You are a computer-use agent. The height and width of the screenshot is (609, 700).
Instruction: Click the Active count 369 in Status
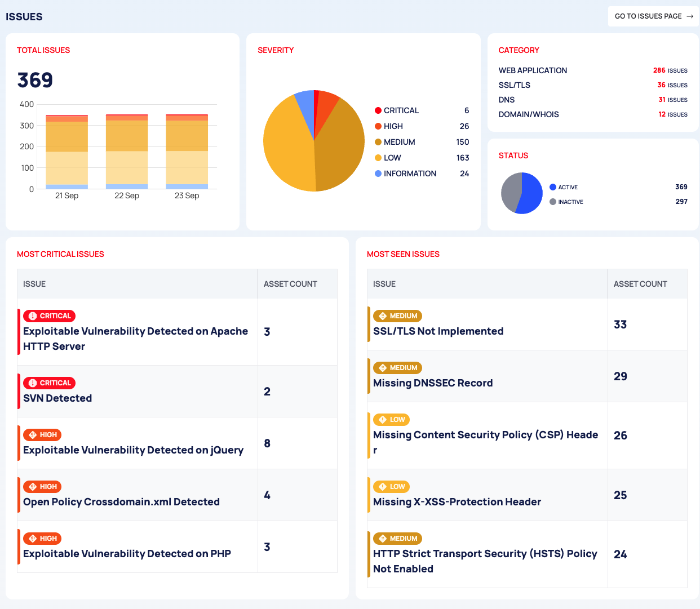tap(681, 187)
